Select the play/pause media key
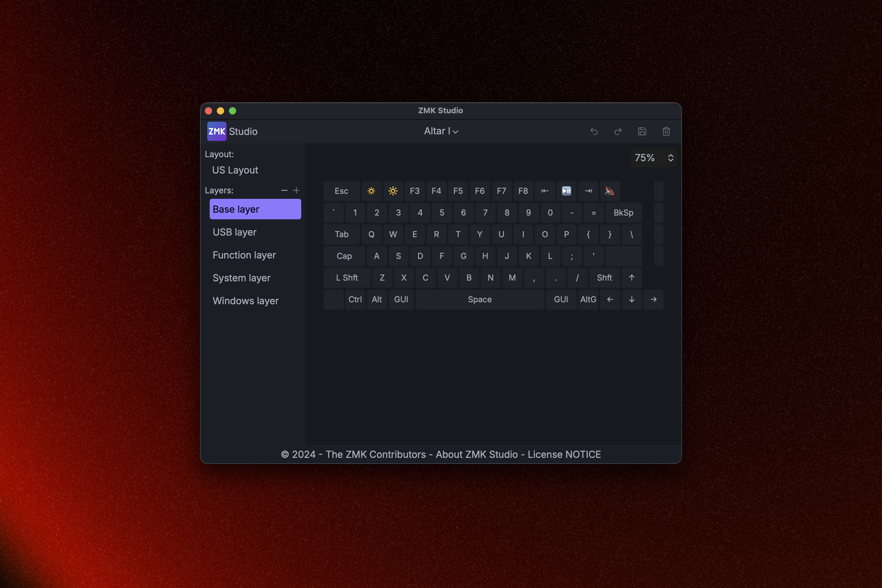The width and height of the screenshot is (882, 588). coord(566,191)
